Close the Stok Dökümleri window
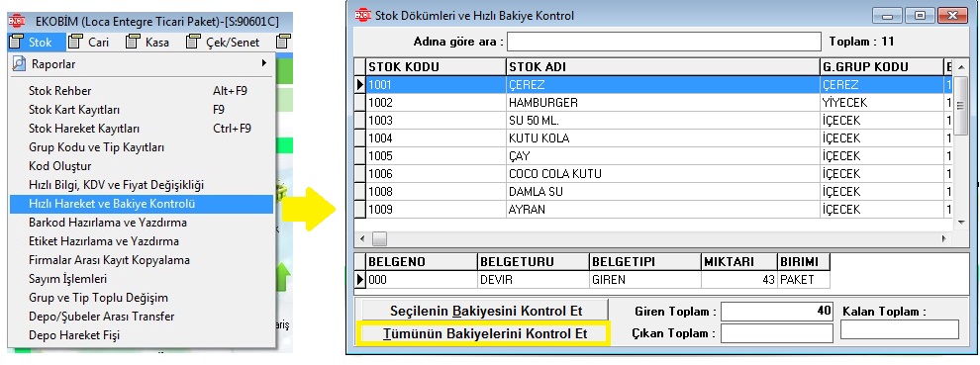The width and height of the screenshot is (980, 365). pyautogui.click(x=952, y=15)
